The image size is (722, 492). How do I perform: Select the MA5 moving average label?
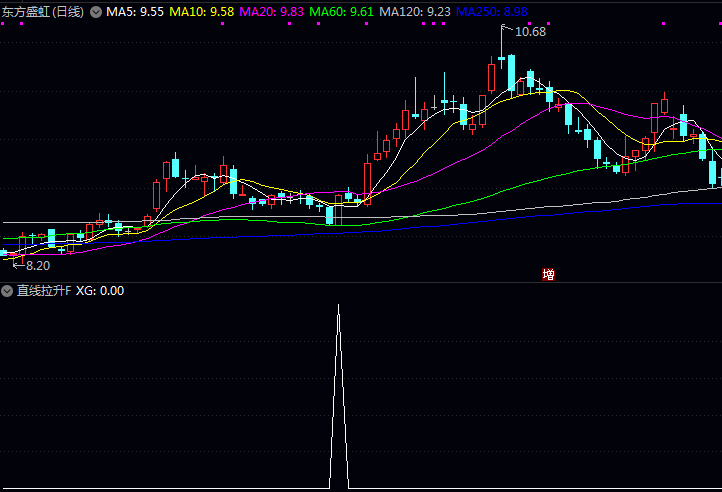[x=135, y=12]
